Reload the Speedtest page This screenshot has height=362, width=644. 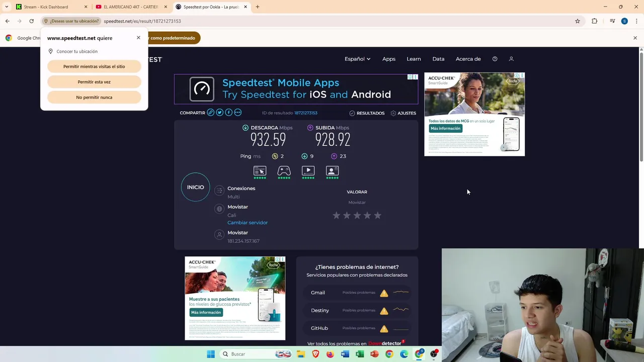point(31,21)
